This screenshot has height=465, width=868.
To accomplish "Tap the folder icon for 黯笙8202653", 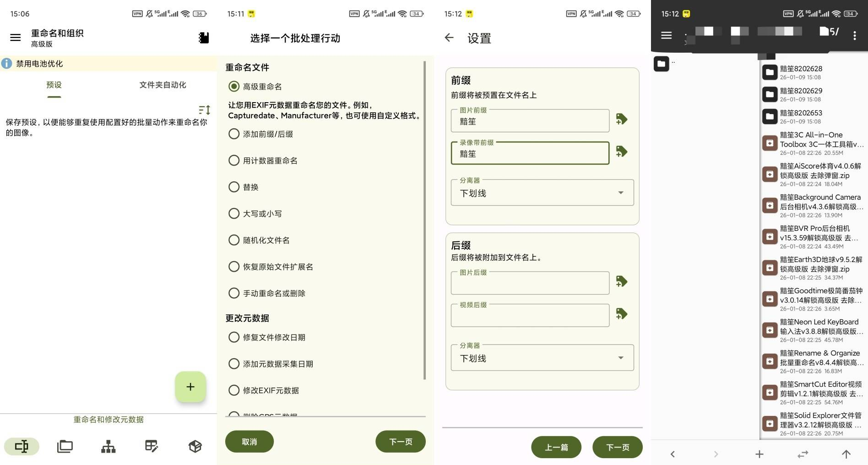I will pyautogui.click(x=770, y=116).
